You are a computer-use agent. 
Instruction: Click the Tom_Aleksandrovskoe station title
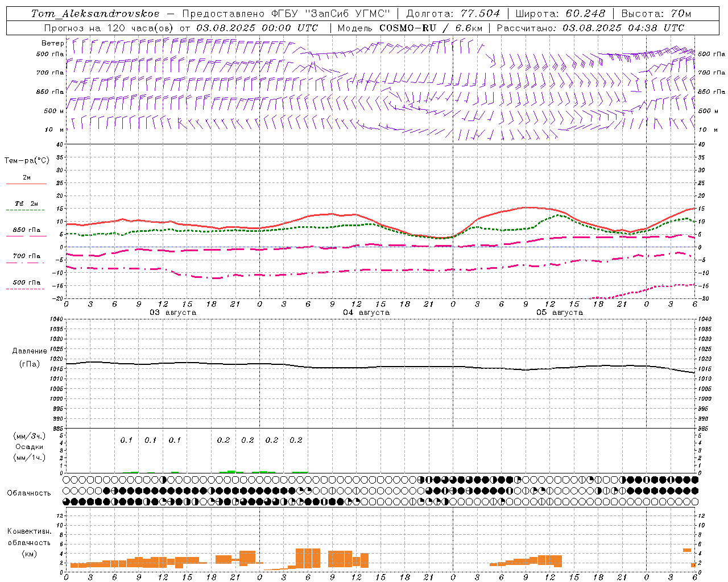[x=94, y=14]
